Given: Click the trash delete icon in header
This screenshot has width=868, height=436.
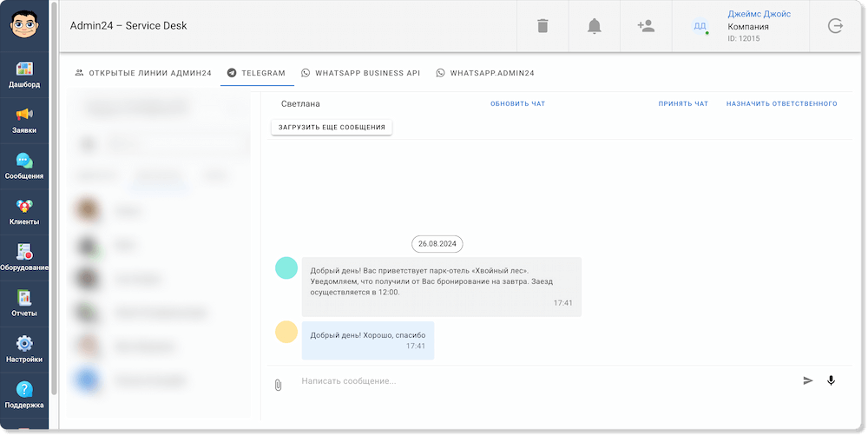Looking at the screenshot, I should [x=542, y=26].
